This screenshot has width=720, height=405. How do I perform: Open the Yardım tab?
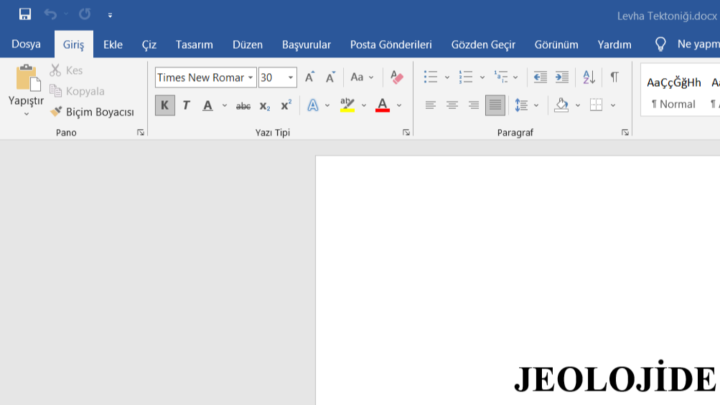pyautogui.click(x=614, y=45)
